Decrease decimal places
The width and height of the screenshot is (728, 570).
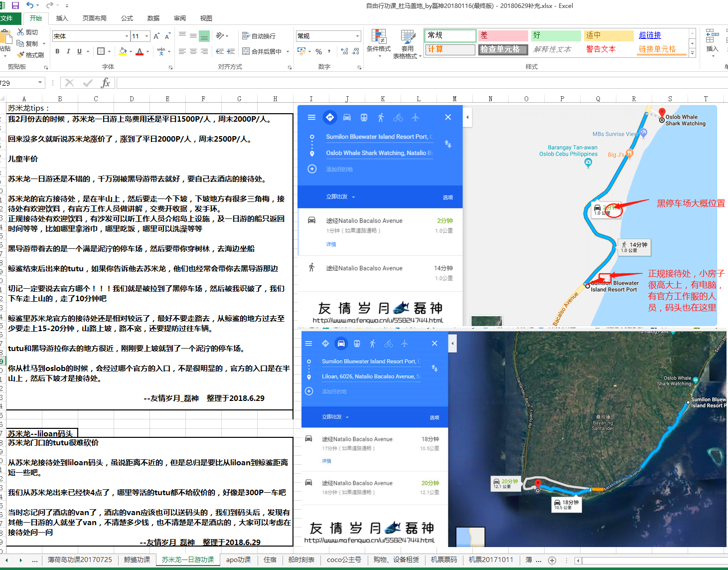pyautogui.click(x=356, y=51)
